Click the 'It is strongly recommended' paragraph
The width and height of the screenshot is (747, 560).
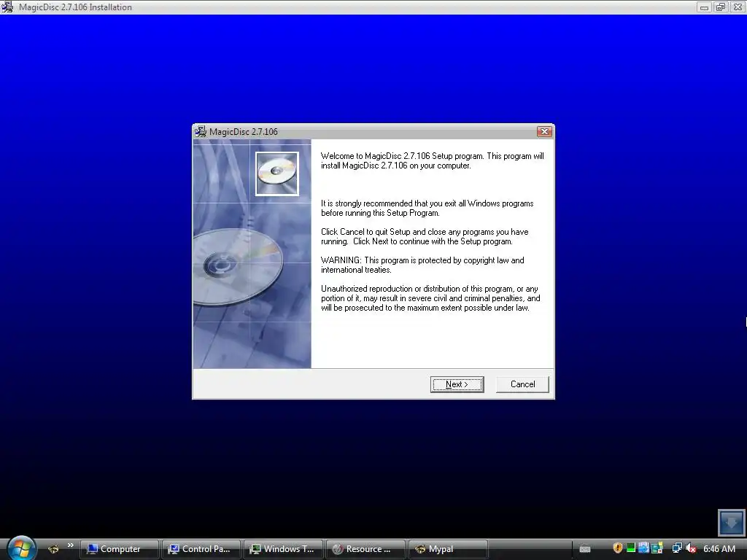[x=427, y=208]
